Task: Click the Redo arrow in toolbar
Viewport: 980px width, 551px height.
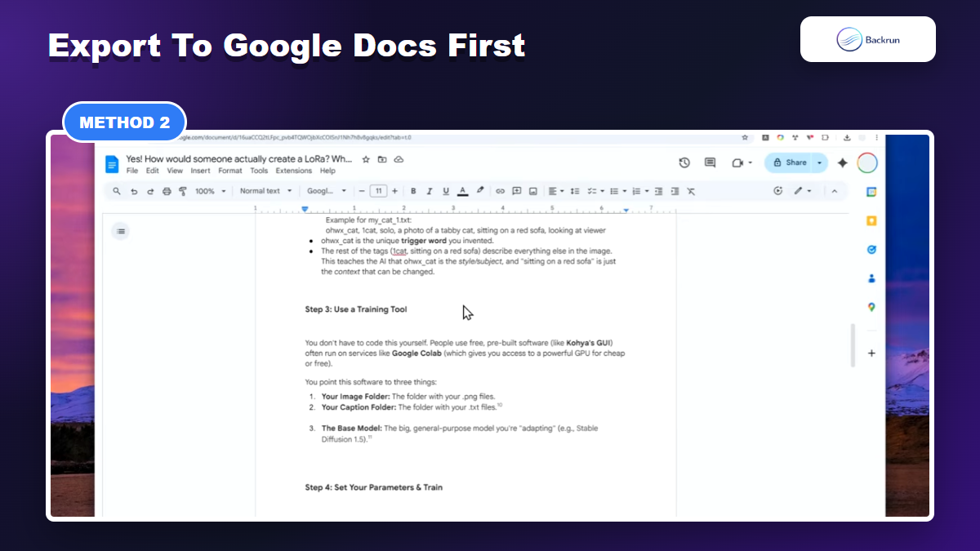Action: click(150, 191)
